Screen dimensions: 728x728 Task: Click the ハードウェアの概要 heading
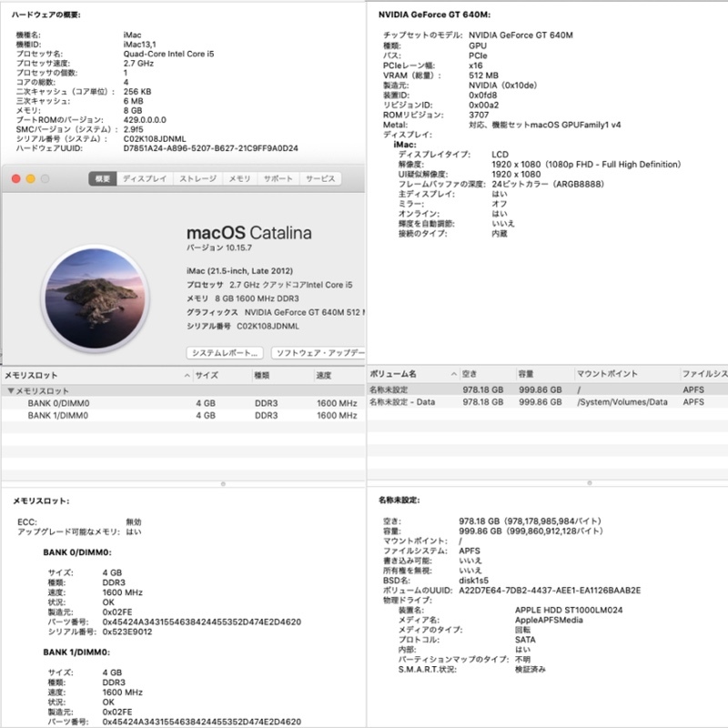pos(46,15)
